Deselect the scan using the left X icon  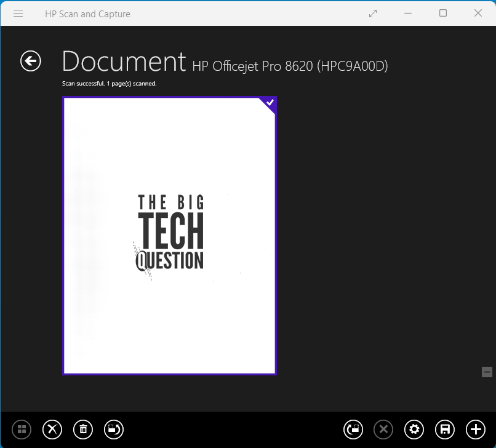coord(52,430)
